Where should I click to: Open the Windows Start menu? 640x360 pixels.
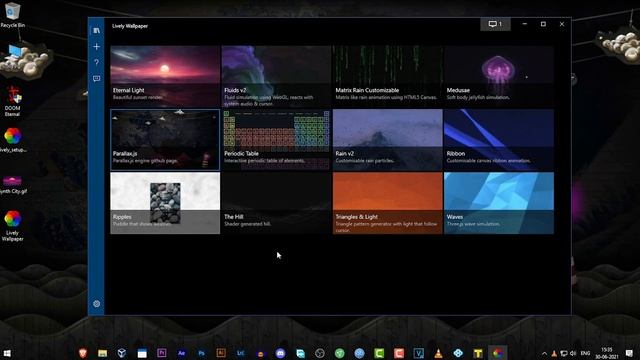[x=7, y=353]
